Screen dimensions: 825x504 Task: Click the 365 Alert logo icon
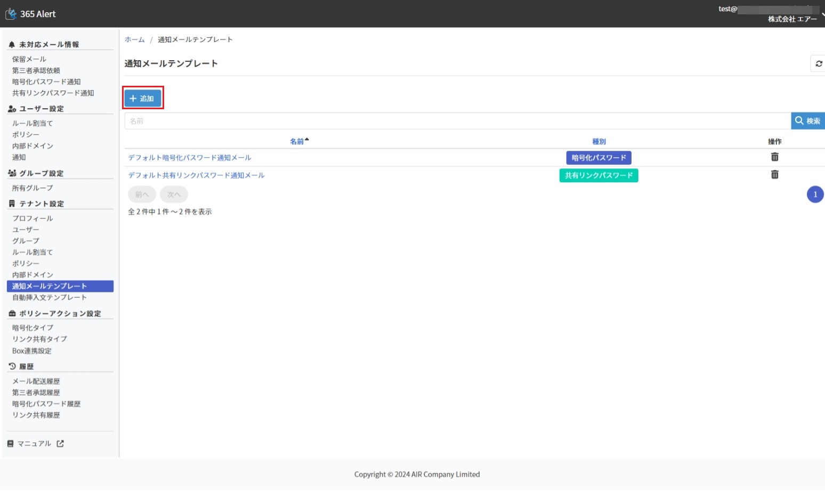[11, 14]
